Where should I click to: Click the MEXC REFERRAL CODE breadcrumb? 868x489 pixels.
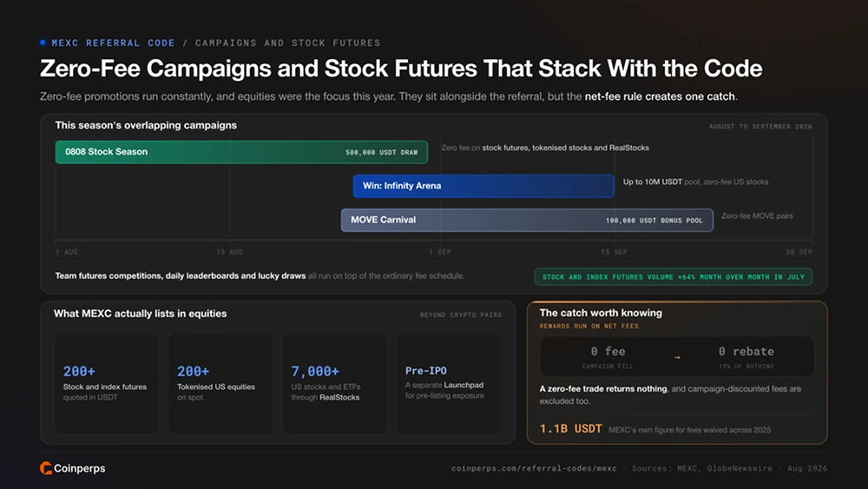coord(113,43)
